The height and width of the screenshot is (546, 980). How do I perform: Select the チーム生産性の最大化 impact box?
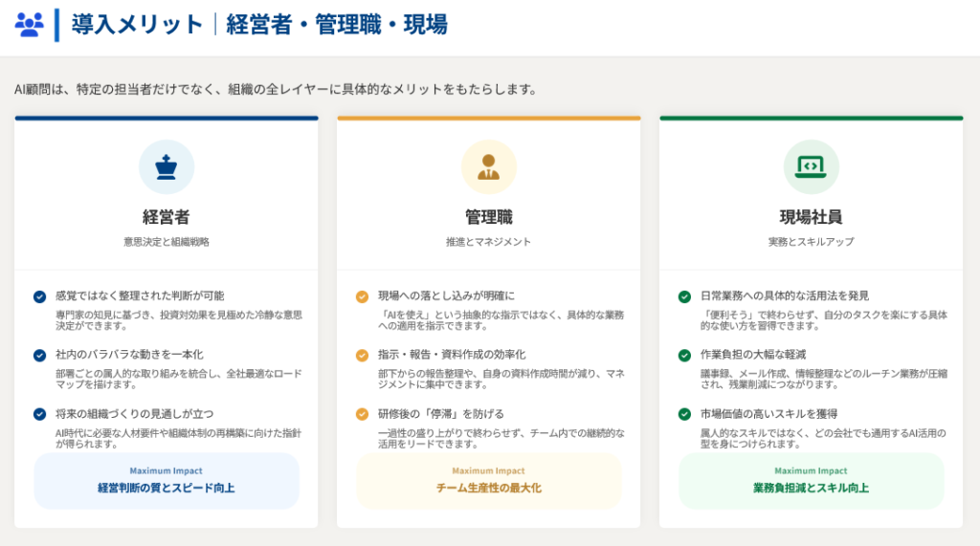click(x=489, y=480)
